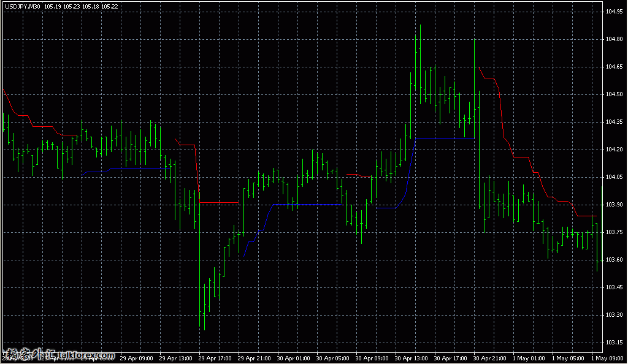
Task: Select the 104.20 price axis label
Action: tap(614, 150)
